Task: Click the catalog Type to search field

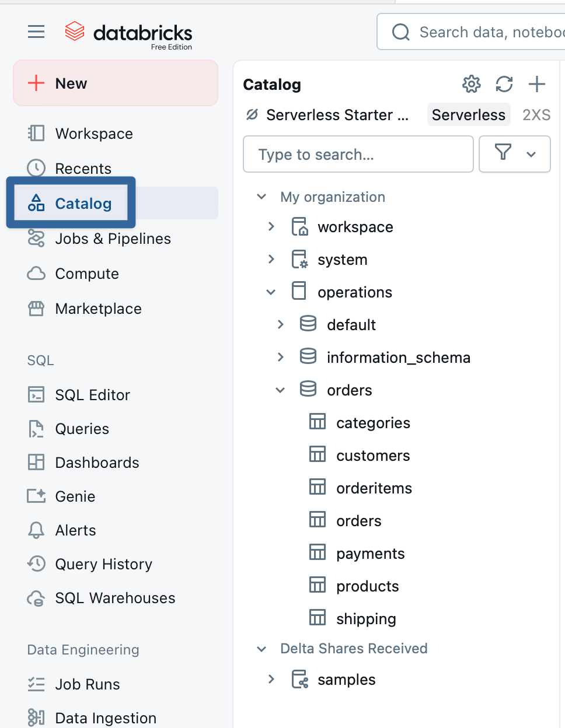Action: click(x=358, y=154)
